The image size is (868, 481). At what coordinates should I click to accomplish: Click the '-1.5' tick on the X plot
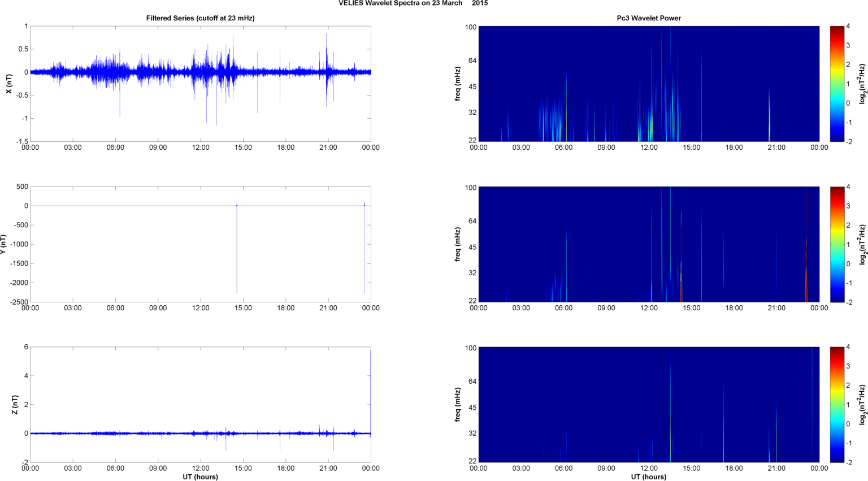[21, 141]
